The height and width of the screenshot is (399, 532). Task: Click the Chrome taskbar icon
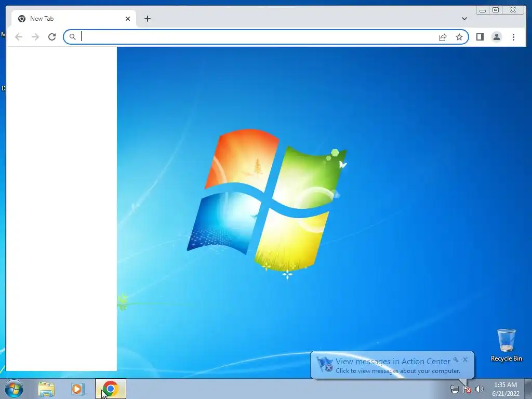click(x=110, y=389)
